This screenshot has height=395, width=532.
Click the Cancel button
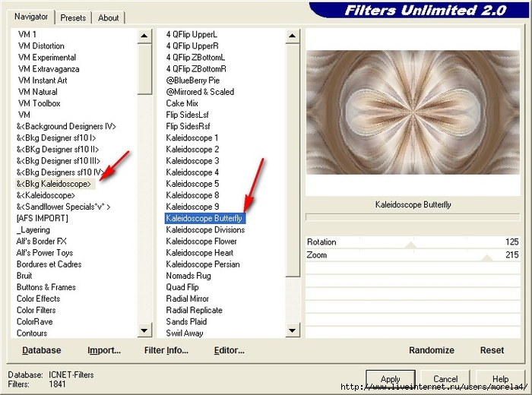445,378
